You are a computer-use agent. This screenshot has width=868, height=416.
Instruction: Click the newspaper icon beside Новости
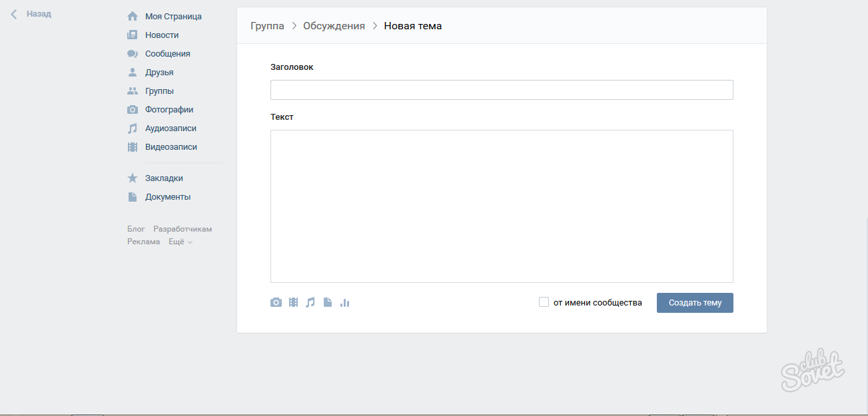click(x=133, y=35)
